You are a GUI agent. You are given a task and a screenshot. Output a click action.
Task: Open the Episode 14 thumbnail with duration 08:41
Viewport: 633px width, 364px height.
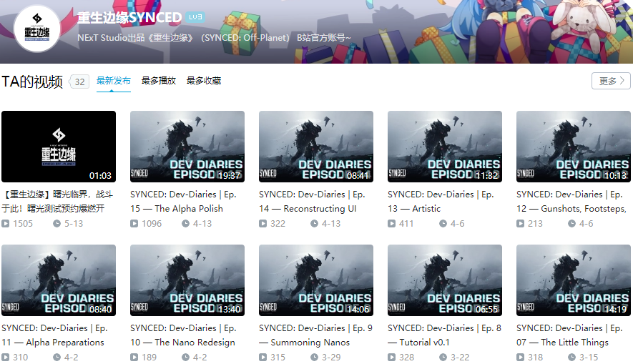316,147
